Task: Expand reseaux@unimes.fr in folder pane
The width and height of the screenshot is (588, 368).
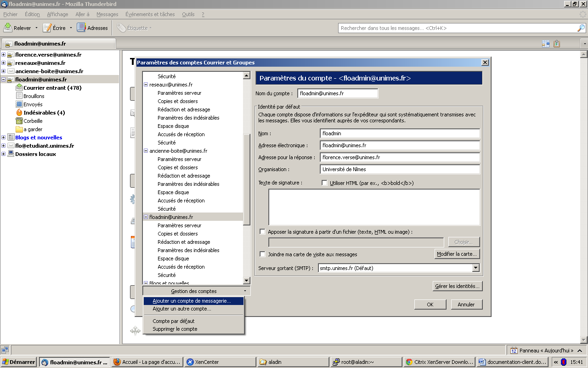Action: pyautogui.click(x=4, y=63)
